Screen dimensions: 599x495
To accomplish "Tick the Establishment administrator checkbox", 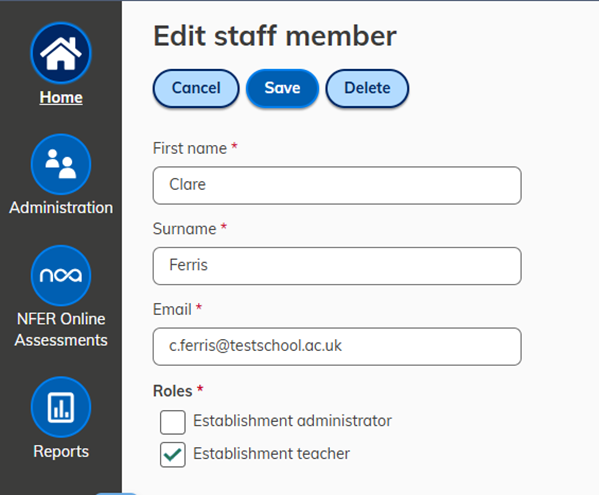I will click(173, 422).
